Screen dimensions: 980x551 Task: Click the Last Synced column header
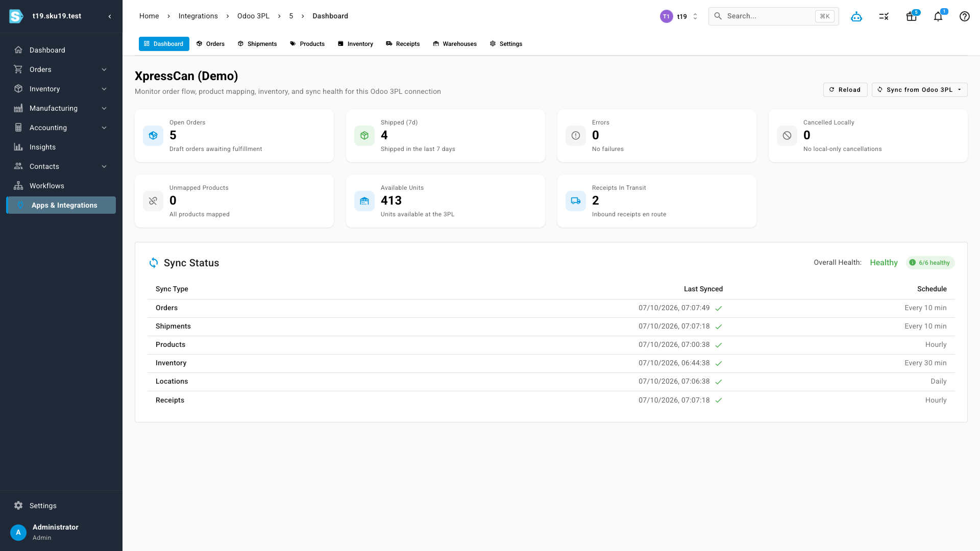click(703, 289)
